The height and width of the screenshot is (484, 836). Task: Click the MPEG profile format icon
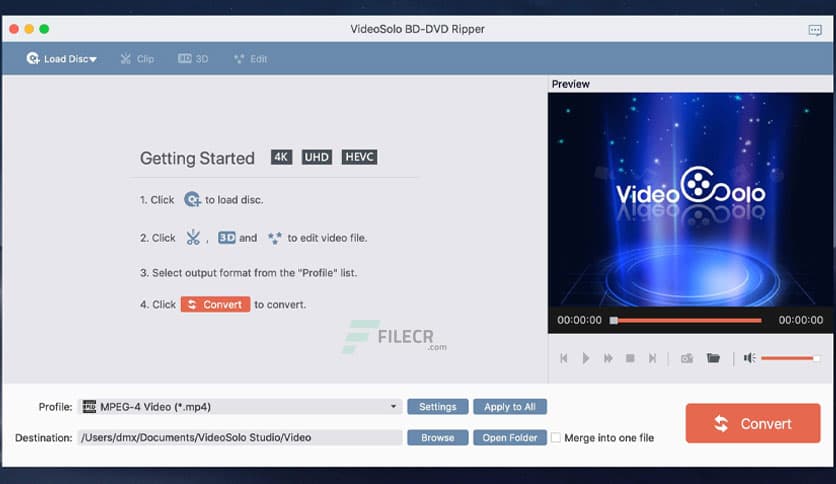click(x=89, y=407)
